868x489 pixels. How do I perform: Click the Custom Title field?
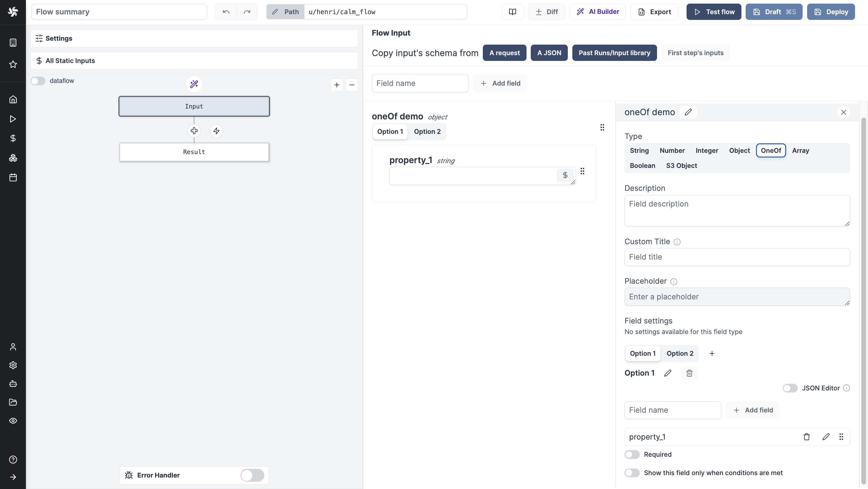tap(737, 257)
